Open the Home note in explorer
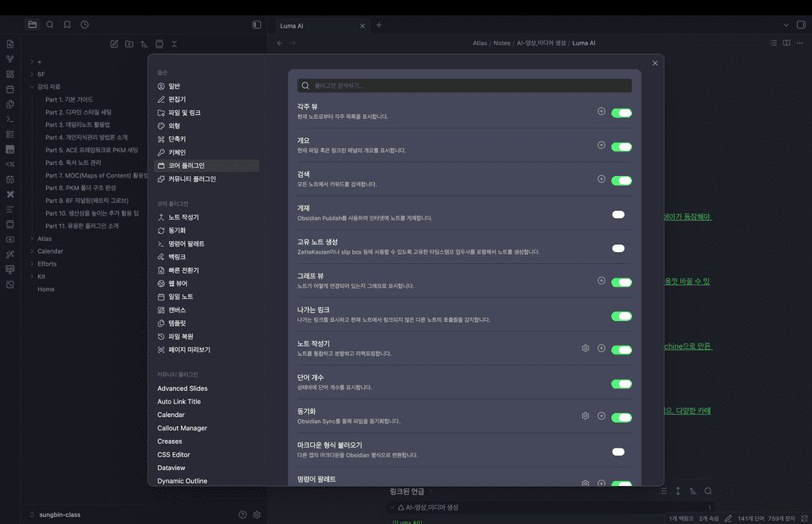 [45, 289]
